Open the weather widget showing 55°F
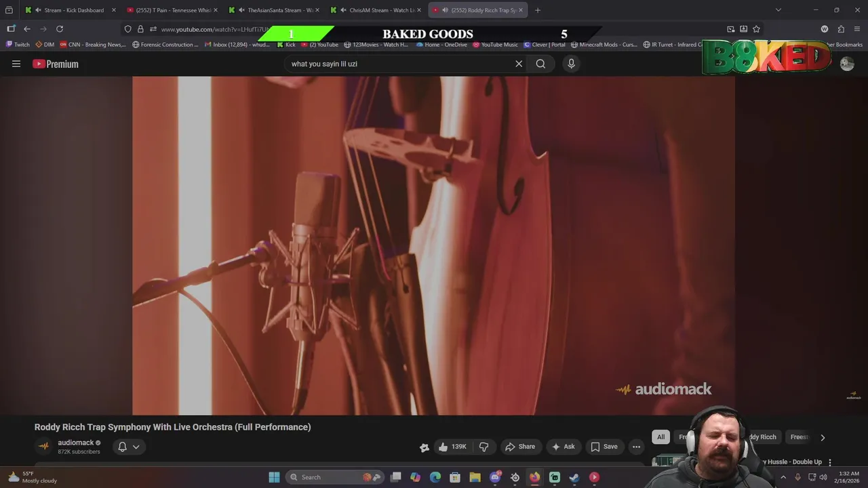 click(x=32, y=477)
